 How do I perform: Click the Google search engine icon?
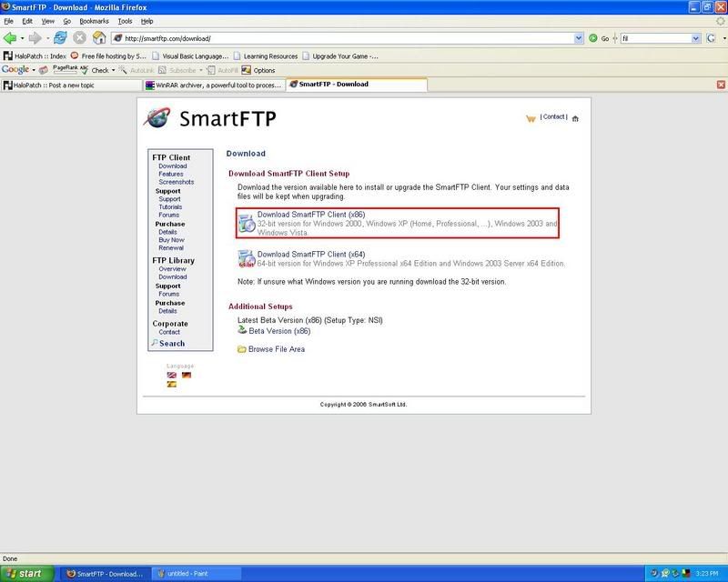(711, 38)
